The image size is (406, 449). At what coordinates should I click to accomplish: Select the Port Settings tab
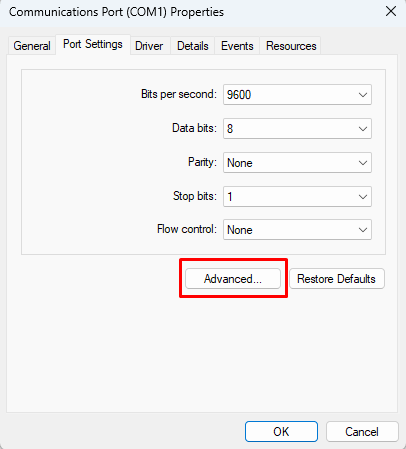[x=93, y=44]
